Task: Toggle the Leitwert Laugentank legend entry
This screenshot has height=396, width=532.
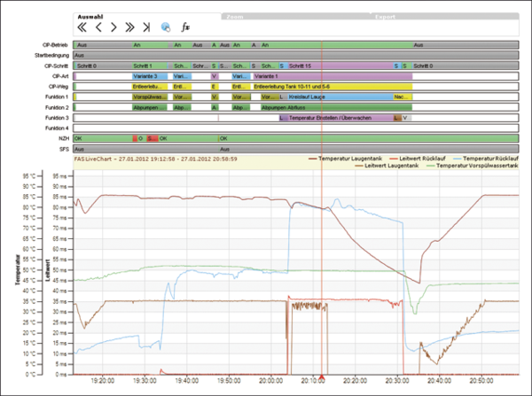Action: pyautogui.click(x=387, y=166)
